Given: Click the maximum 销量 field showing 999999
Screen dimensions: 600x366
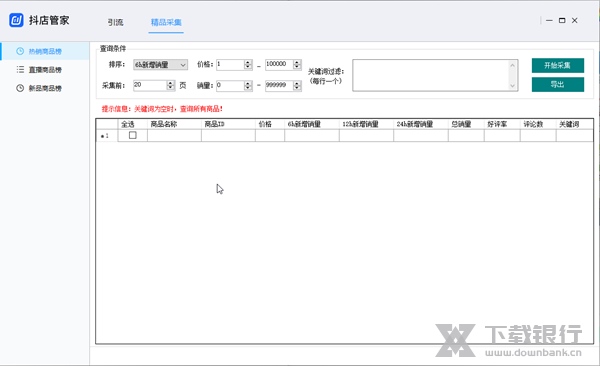Looking at the screenshot, I should pos(279,85).
